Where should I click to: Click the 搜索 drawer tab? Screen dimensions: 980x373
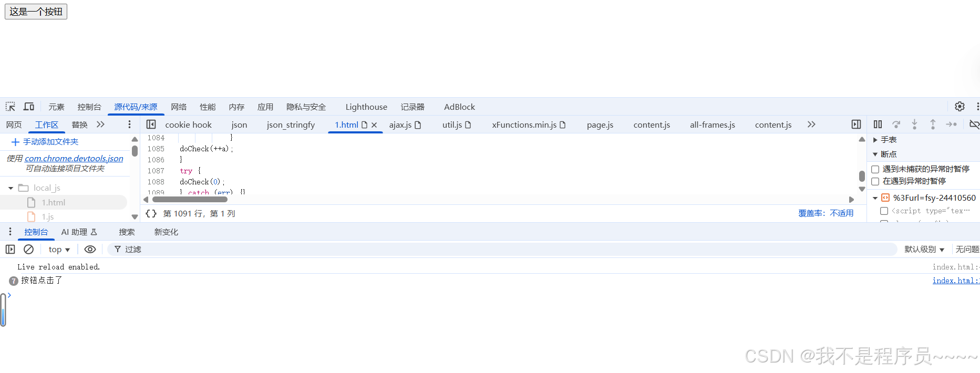[x=127, y=232]
